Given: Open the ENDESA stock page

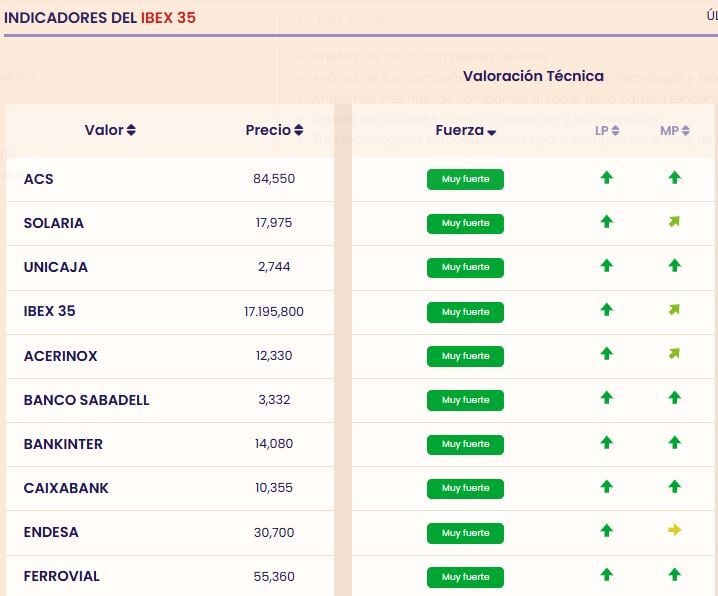Looking at the screenshot, I should click(51, 532).
